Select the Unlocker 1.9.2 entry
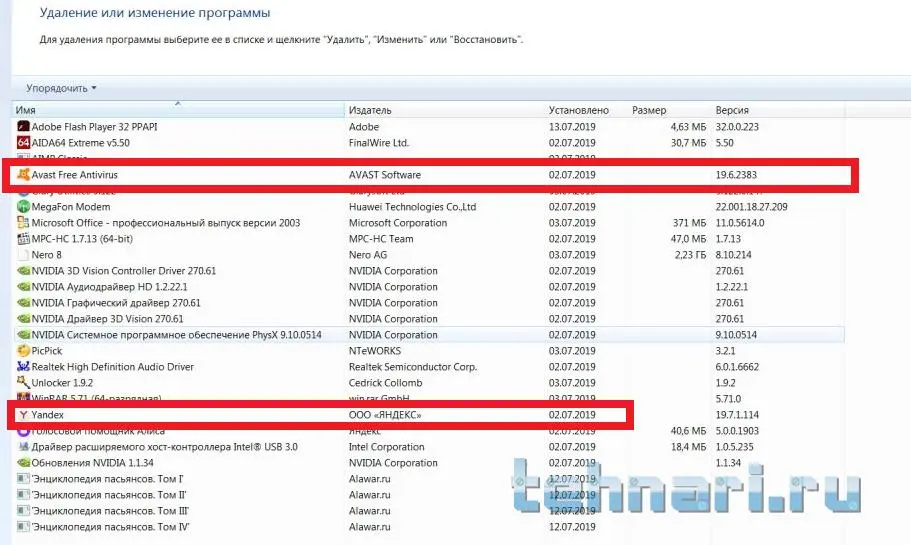This screenshot has height=545, width=911. click(62, 382)
